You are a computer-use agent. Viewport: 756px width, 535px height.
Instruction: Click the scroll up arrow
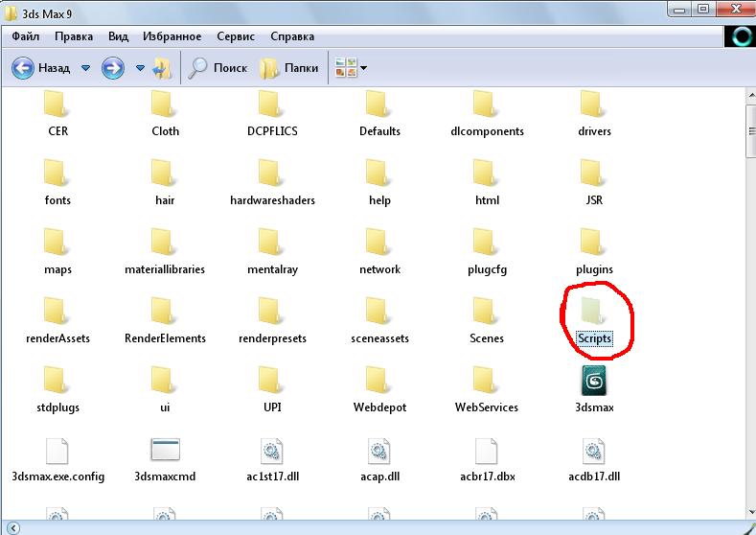tap(751, 96)
